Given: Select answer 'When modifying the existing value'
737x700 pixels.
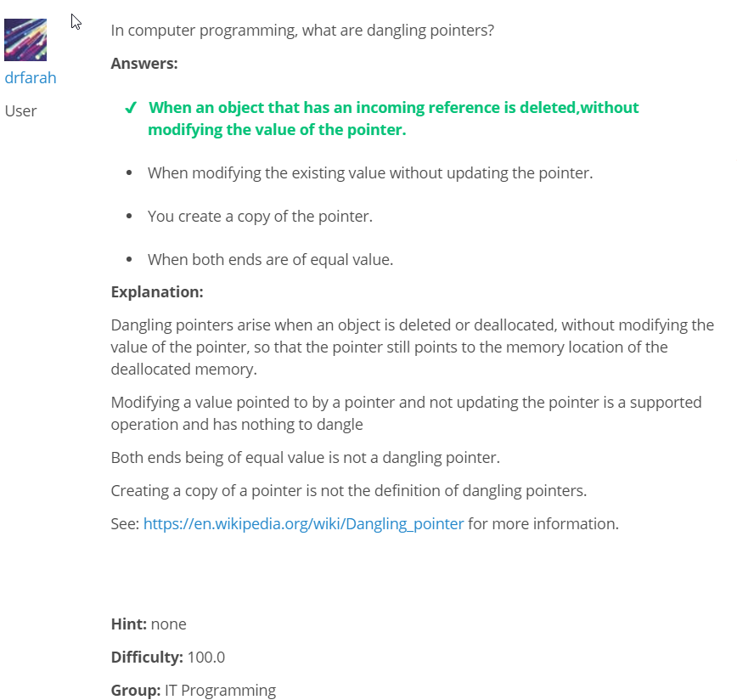Looking at the screenshot, I should [x=370, y=173].
